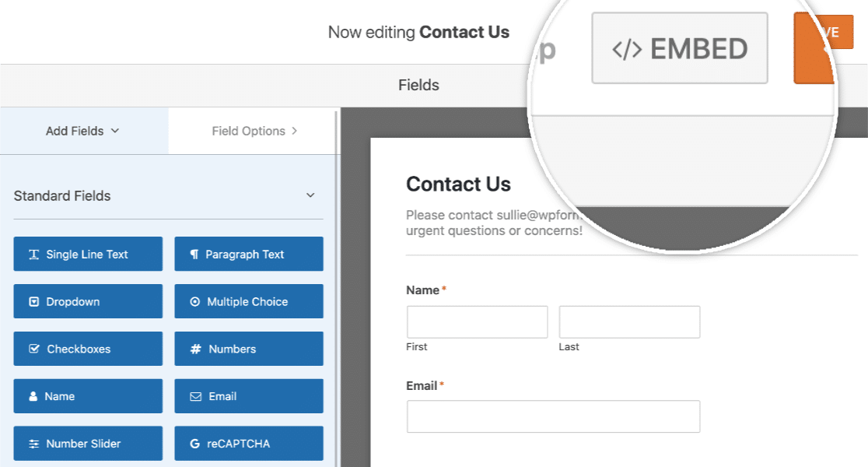868x467 pixels.
Task: Add a Paragraph Text field
Action: click(249, 254)
